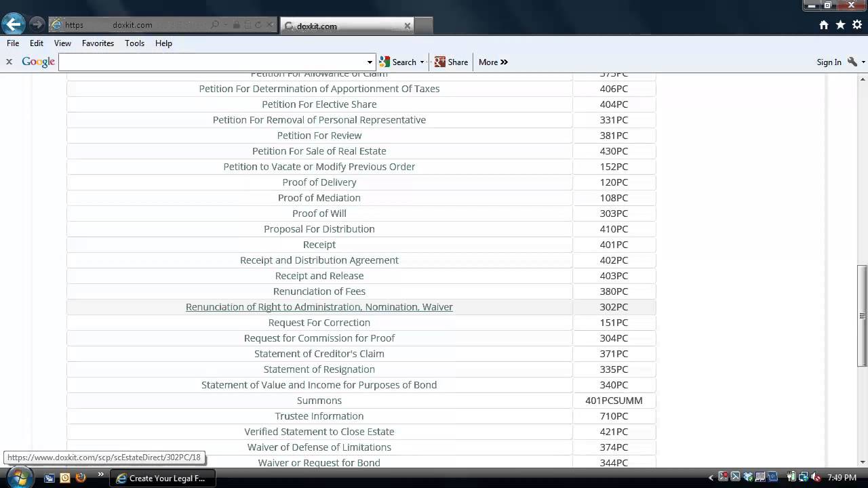Expand the More toolbar options
The height and width of the screenshot is (488, 868).
tap(493, 62)
